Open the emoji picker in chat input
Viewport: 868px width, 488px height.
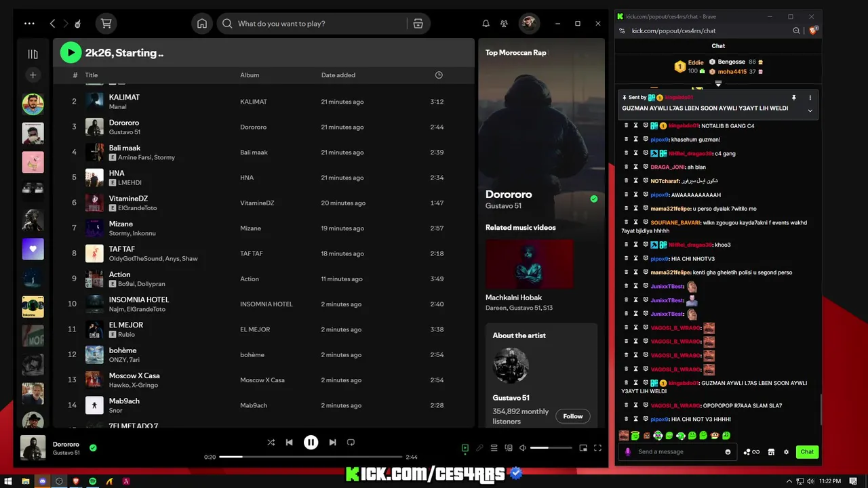(728, 452)
